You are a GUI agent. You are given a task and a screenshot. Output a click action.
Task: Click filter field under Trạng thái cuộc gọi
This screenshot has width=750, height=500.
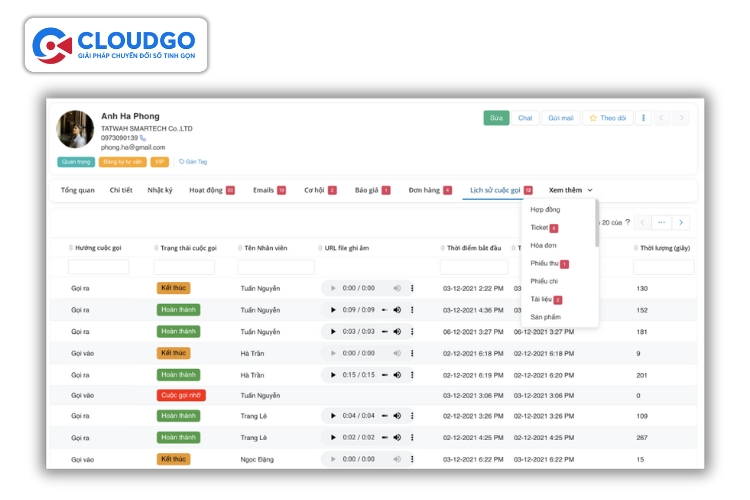click(x=184, y=267)
